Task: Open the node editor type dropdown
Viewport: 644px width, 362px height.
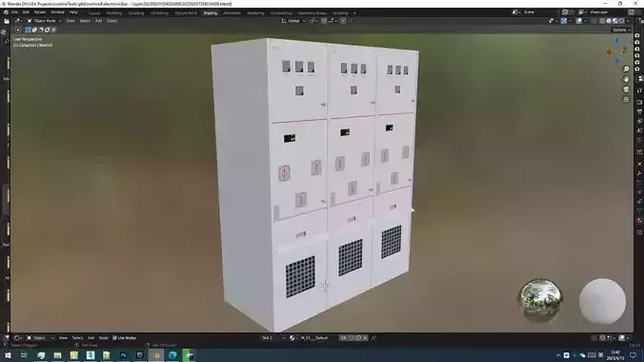Action: pos(18,338)
